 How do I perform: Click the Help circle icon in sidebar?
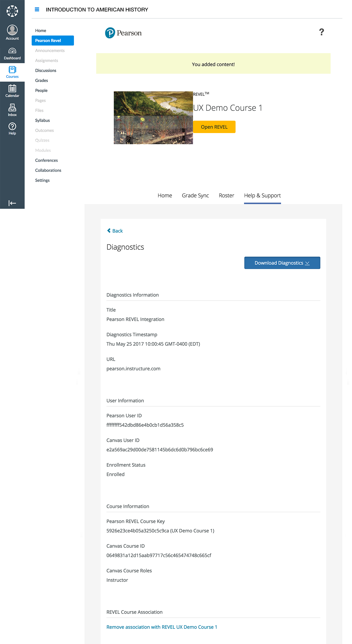pyautogui.click(x=12, y=126)
